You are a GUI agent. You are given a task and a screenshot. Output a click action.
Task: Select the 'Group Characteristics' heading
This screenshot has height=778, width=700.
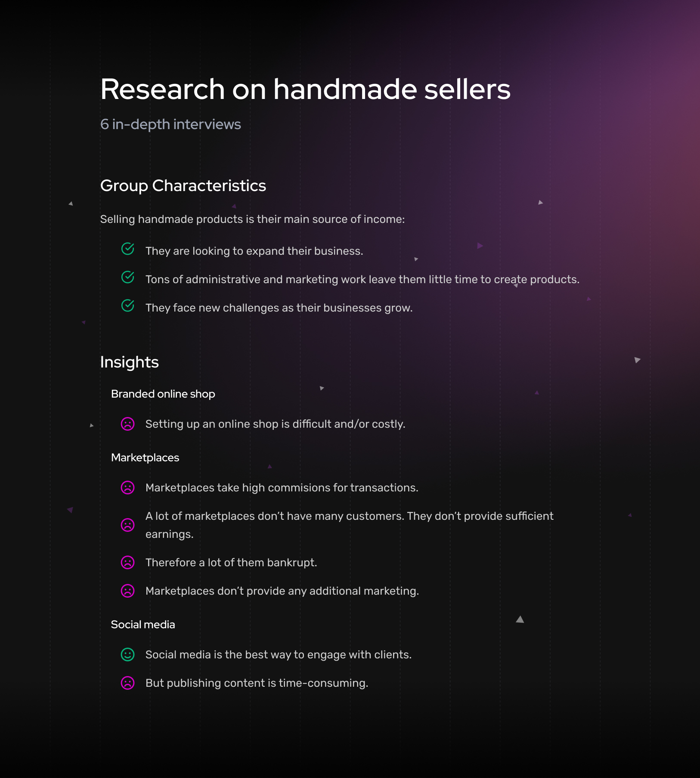183,186
